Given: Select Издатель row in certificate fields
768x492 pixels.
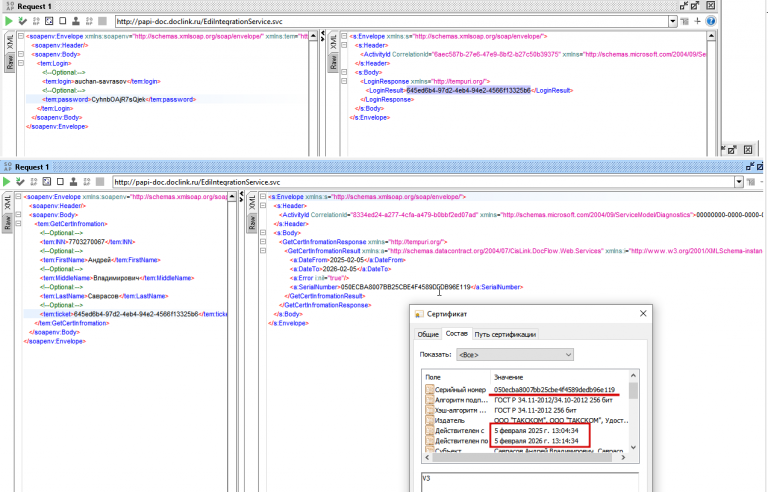Looking at the screenshot, I should [x=527, y=420].
